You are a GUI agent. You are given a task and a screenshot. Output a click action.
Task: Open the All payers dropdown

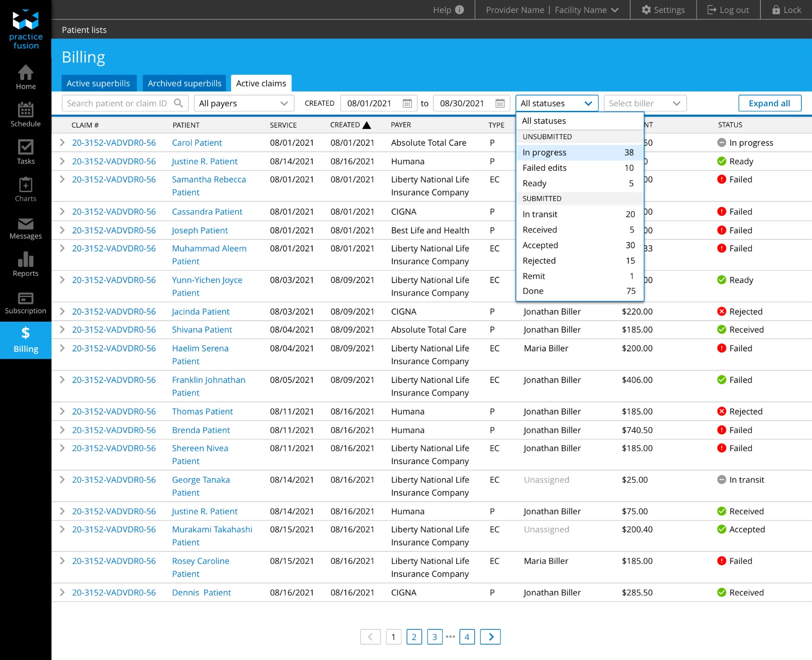[x=244, y=103]
